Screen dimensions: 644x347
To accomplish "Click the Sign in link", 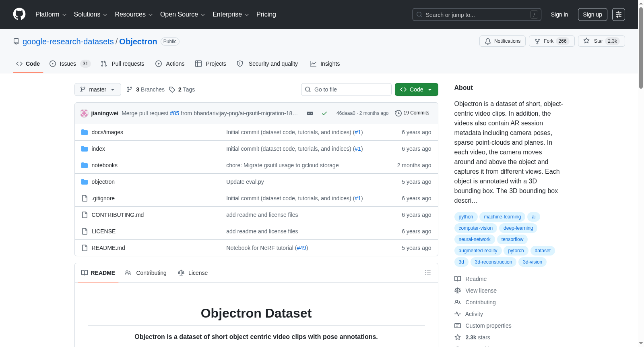I will [559, 15].
